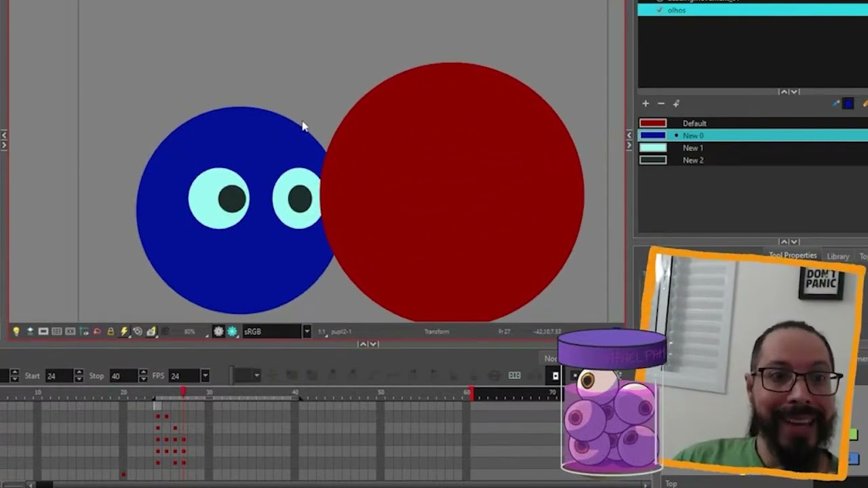Open the sRGB colour space dropdown
868x488 pixels.
[x=307, y=331]
